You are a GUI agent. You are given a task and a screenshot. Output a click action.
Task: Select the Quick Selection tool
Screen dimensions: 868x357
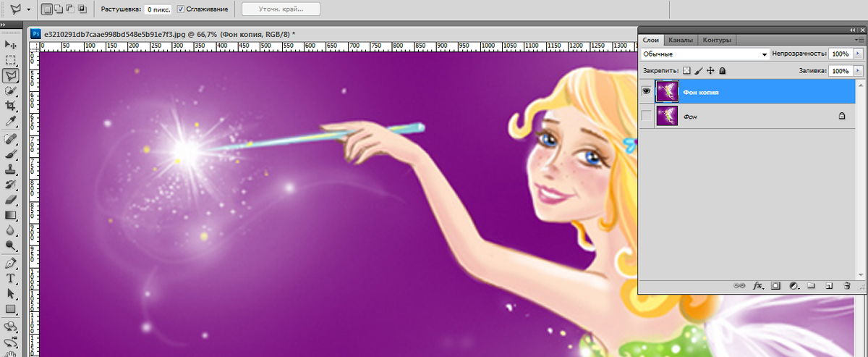click(x=10, y=91)
